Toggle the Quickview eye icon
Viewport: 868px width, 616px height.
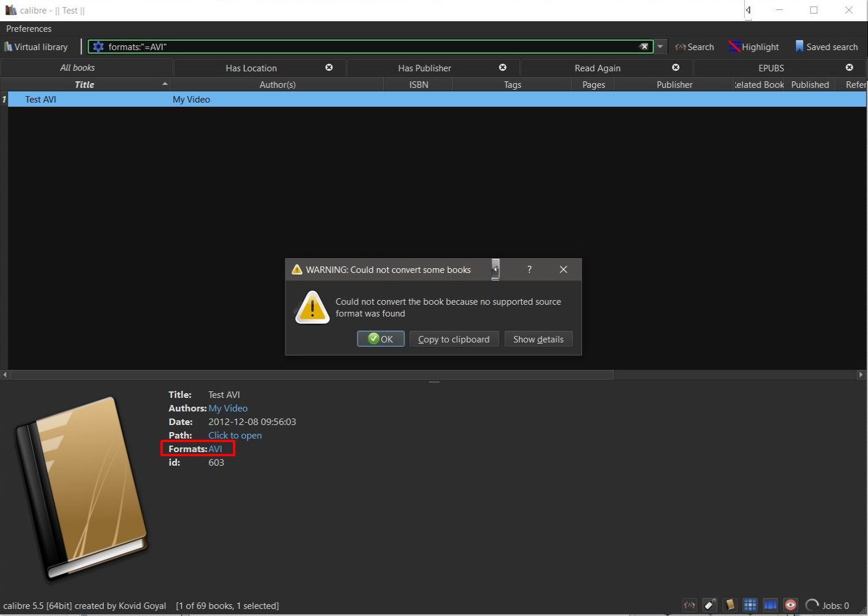(791, 605)
